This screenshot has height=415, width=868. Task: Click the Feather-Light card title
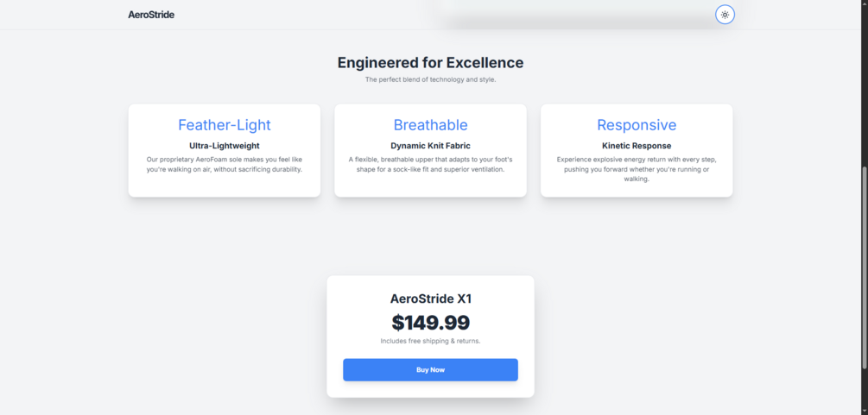click(225, 125)
